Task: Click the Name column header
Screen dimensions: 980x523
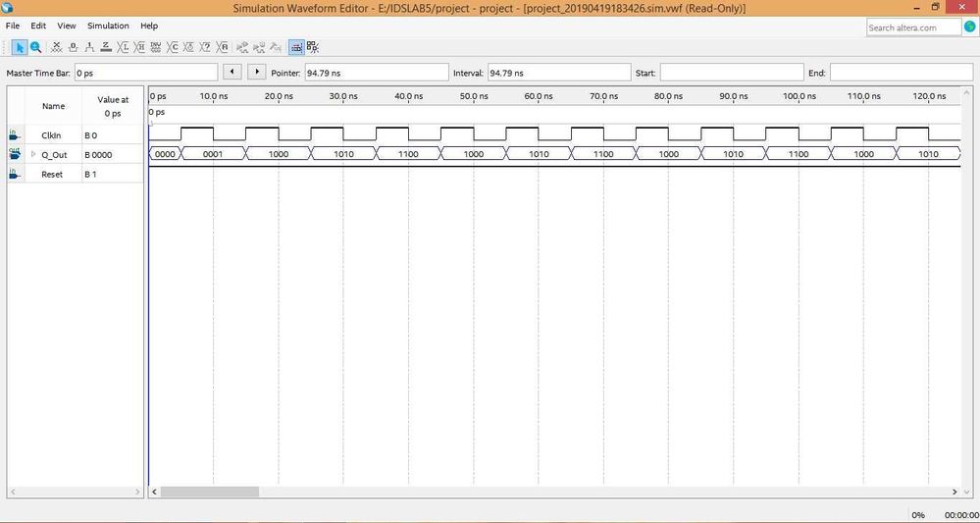Action: 53,106
